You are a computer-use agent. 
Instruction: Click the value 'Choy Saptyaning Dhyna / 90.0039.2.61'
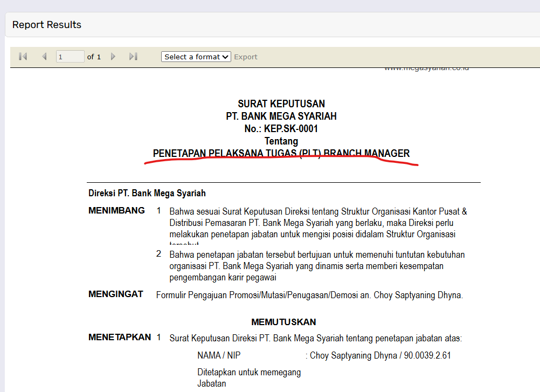380,355
